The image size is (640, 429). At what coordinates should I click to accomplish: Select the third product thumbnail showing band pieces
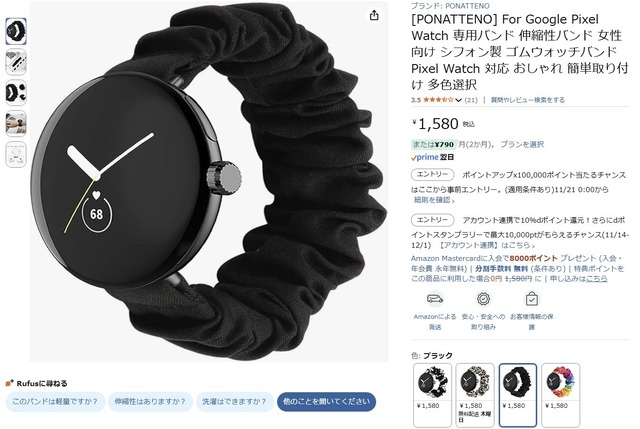click(x=16, y=93)
